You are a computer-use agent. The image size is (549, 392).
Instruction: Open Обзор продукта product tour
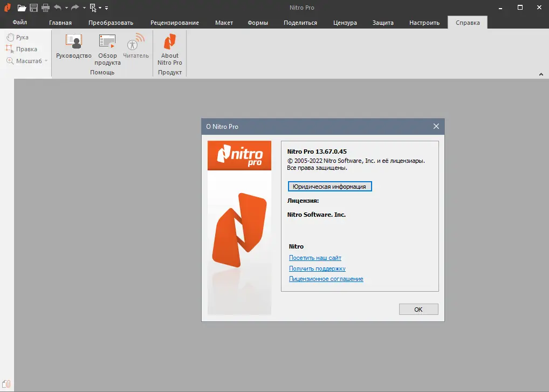pyautogui.click(x=107, y=50)
